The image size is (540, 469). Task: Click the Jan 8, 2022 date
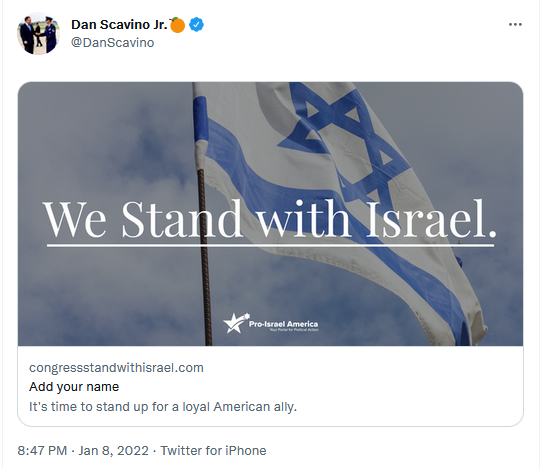pos(113,450)
